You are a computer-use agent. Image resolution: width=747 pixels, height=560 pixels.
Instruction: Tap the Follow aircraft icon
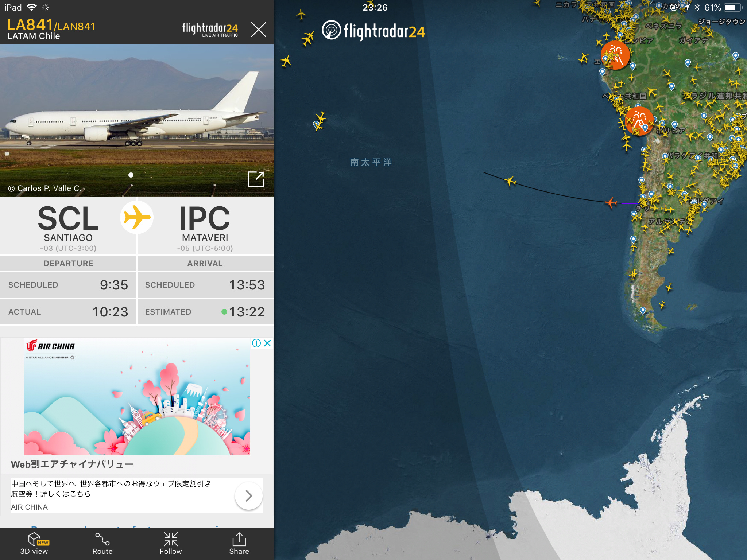pyautogui.click(x=171, y=543)
